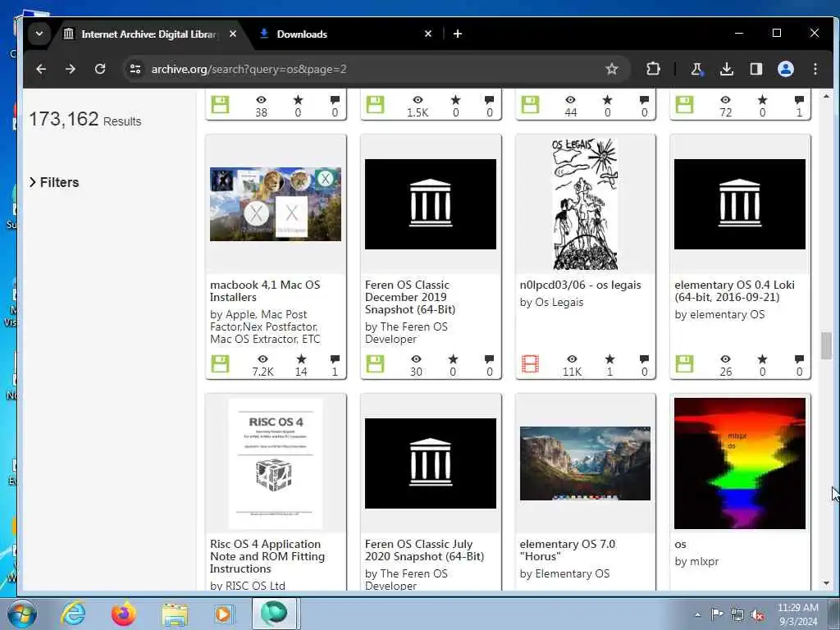
Task: Show hidden system tray icons
Action: [x=697, y=615]
